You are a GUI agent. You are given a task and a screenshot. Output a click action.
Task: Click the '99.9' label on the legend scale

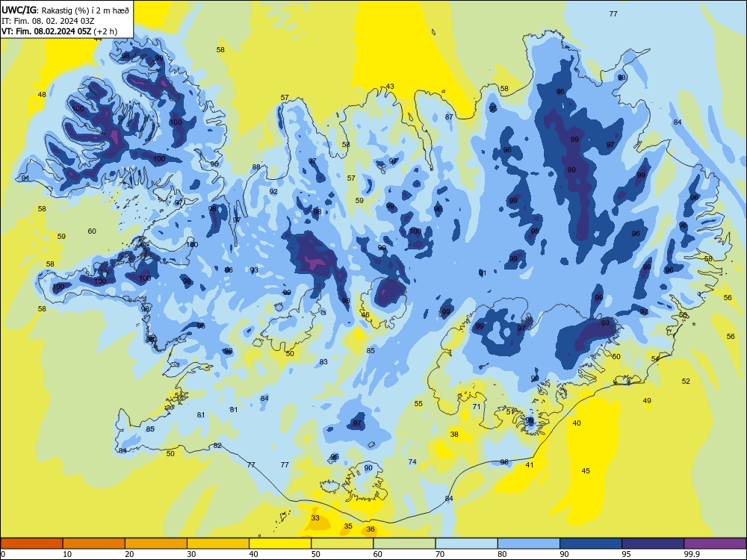pyautogui.click(x=692, y=554)
